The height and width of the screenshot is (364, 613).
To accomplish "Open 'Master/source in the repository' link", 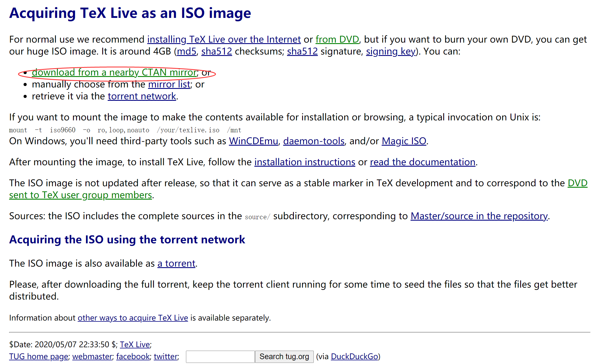I will point(479,216).
